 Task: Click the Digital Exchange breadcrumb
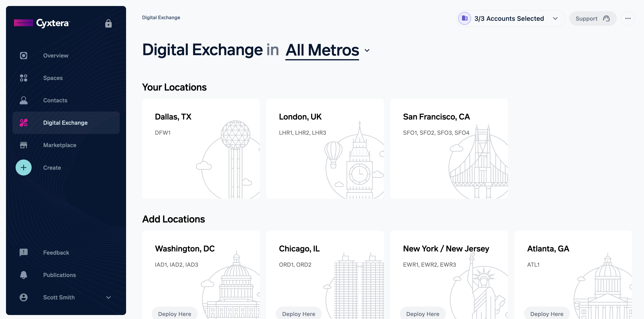click(x=161, y=17)
